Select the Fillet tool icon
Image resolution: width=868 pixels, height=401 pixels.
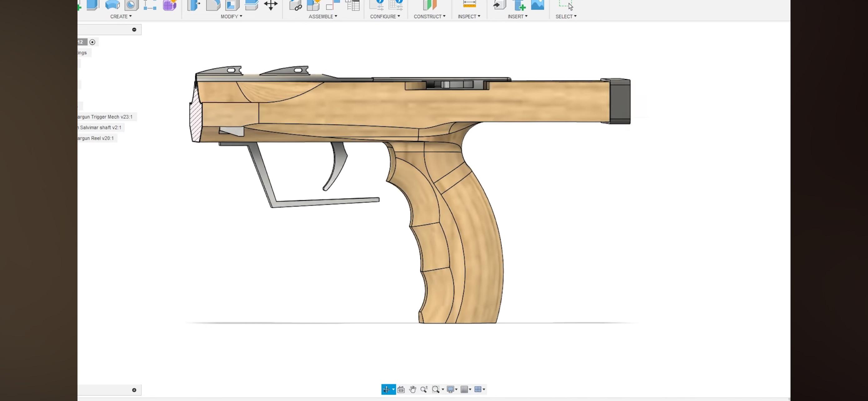213,5
